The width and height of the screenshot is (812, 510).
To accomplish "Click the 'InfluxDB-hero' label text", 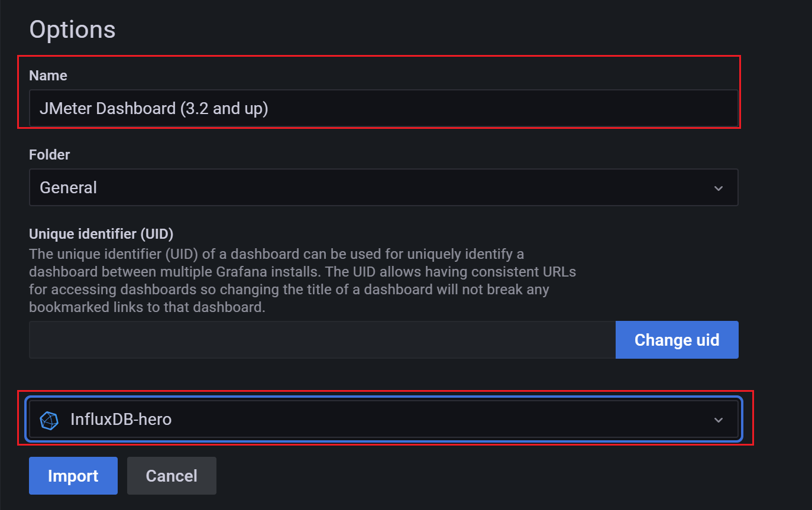I will coord(121,420).
